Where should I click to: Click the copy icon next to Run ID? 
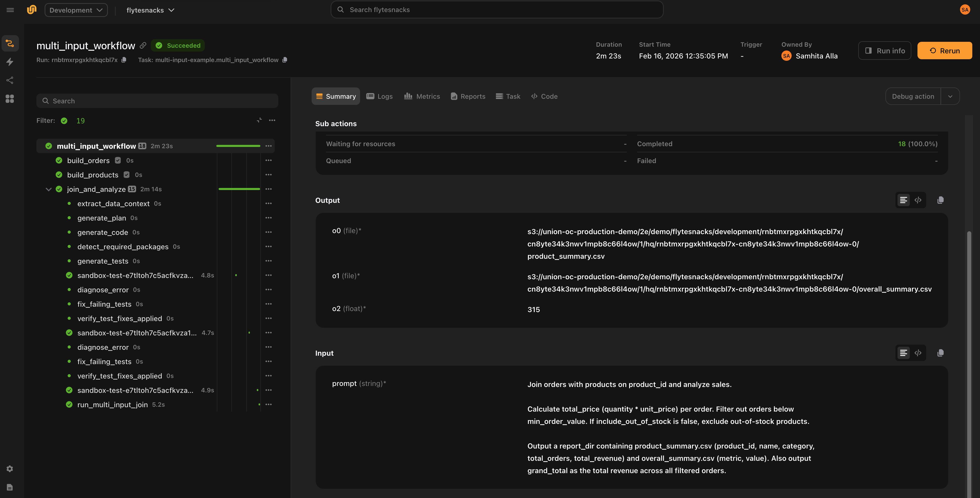click(x=124, y=60)
